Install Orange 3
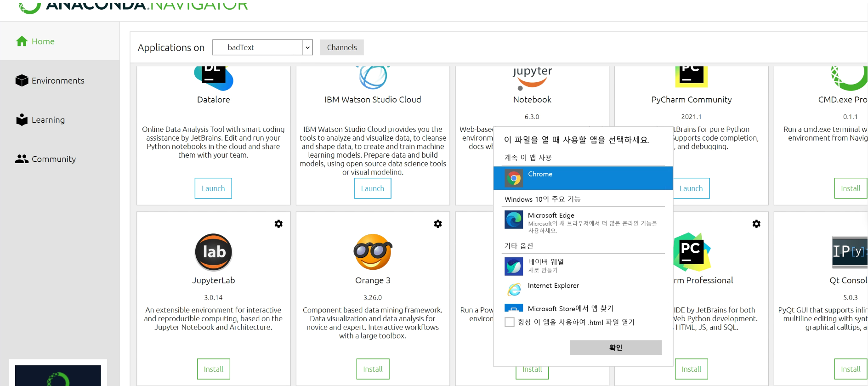Screen dimensions: 868x386 point(373,369)
